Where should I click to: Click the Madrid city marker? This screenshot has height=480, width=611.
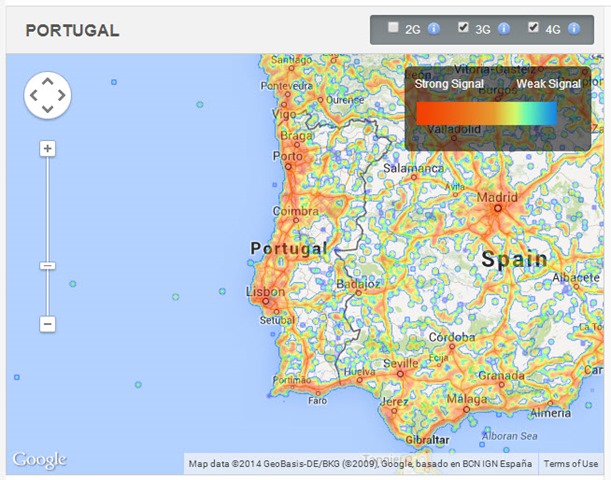(498, 208)
